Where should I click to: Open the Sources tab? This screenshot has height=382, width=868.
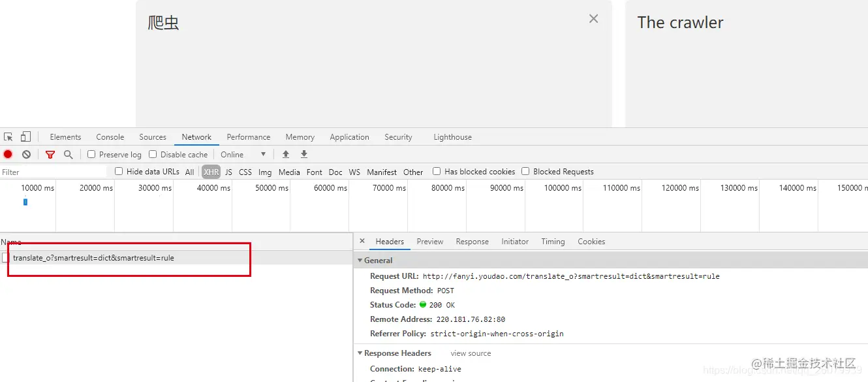click(x=153, y=137)
